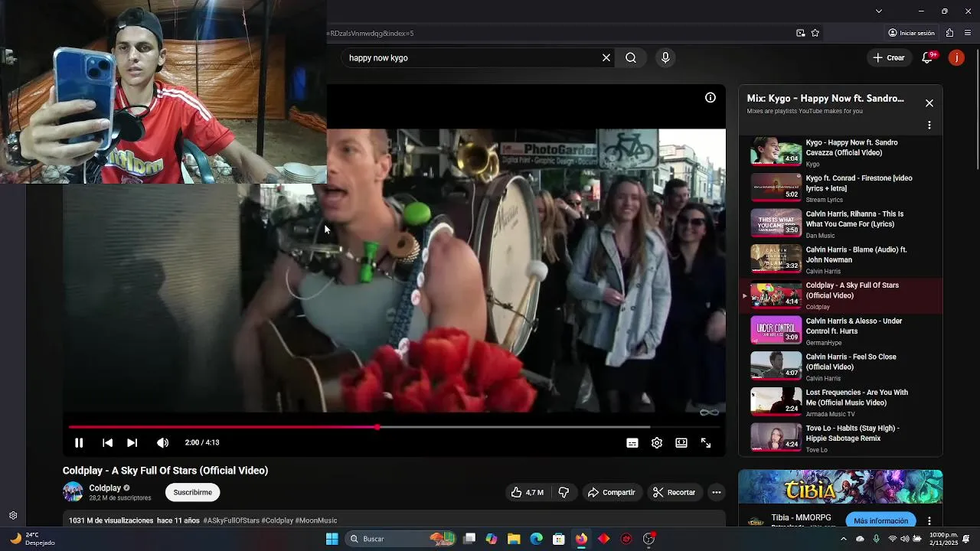Clear the search box text

[x=606, y=57]
